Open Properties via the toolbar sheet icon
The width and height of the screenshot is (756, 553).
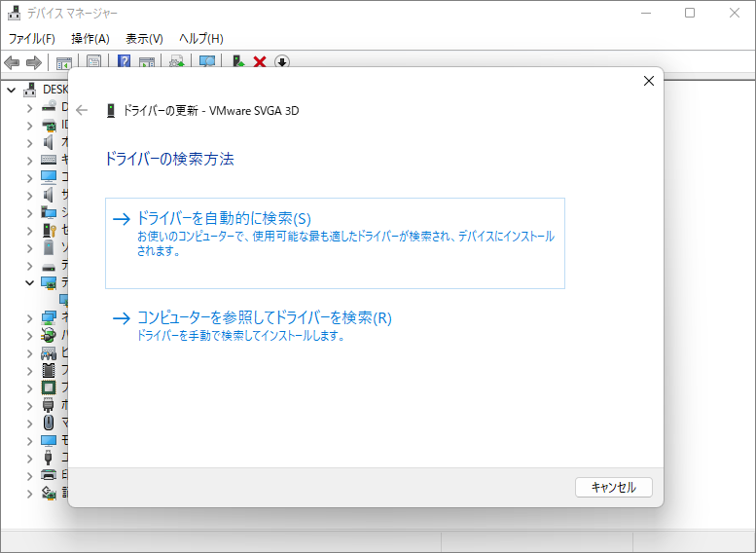[93, 62]
